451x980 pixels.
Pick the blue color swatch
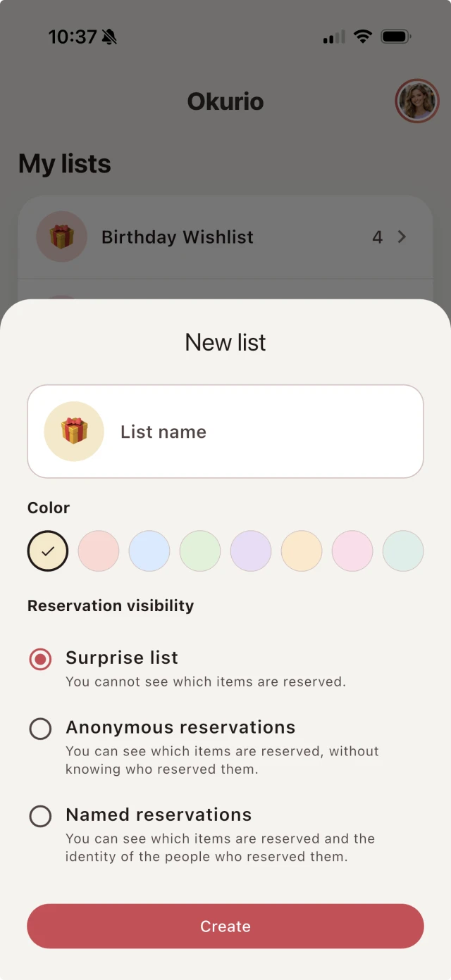149,551
